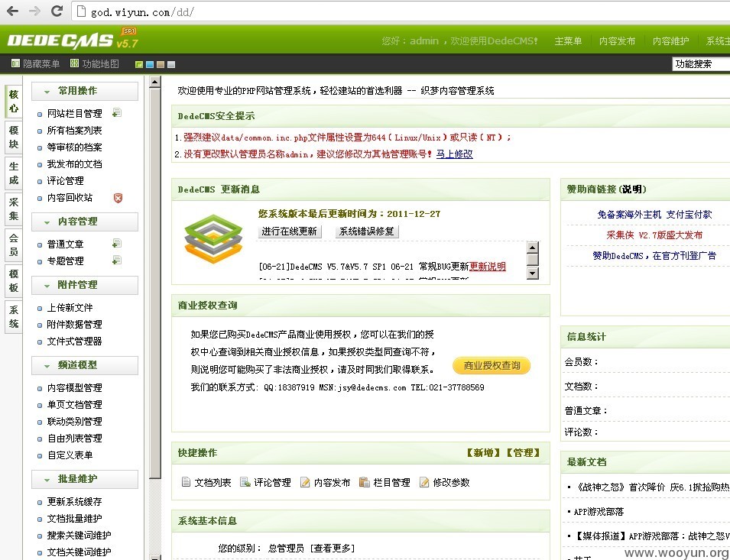Click the 文档列表 quick action icon
Viewport: 730px width, 560px height.
click(186, 482)
